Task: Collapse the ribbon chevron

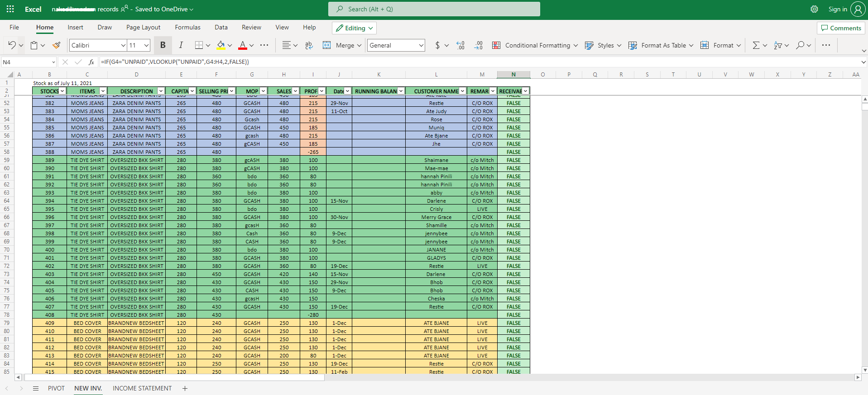Action: point(863,51)
